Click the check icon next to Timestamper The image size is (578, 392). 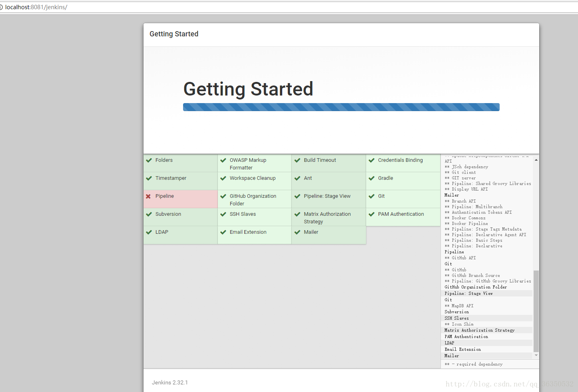[x=149, y=178]
